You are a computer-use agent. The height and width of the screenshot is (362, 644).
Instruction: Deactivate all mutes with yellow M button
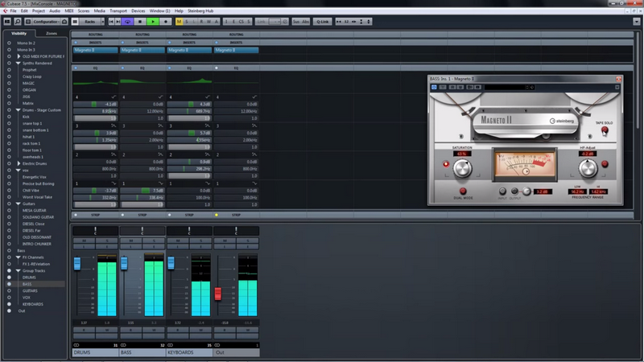[x=179, y=22]
